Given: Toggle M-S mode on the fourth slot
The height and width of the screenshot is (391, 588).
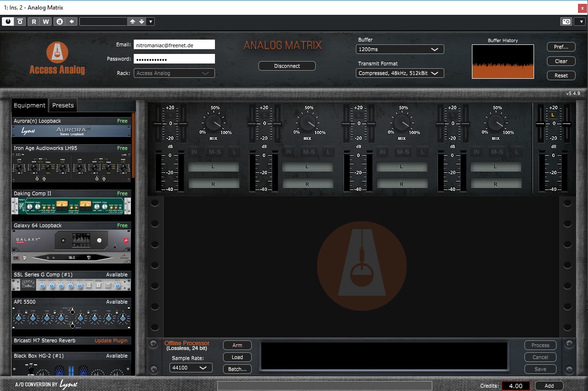Looking at the screenshot, I should tap(497, 152).
